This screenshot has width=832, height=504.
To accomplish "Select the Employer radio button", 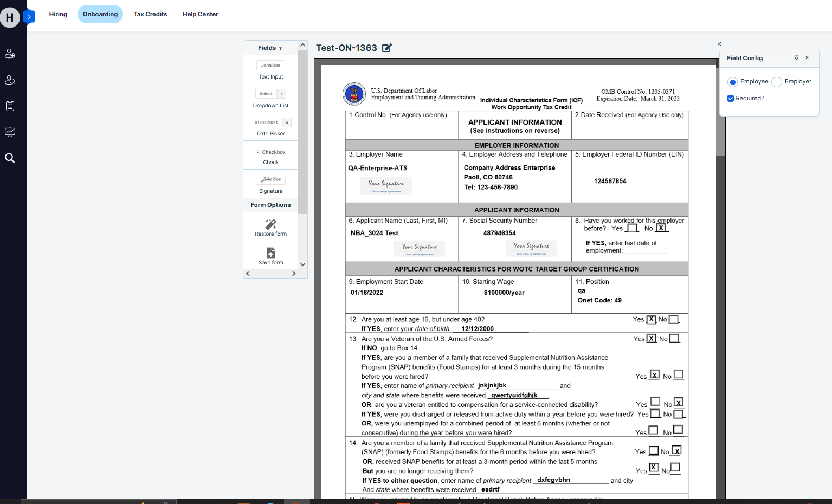I will 777,82.
